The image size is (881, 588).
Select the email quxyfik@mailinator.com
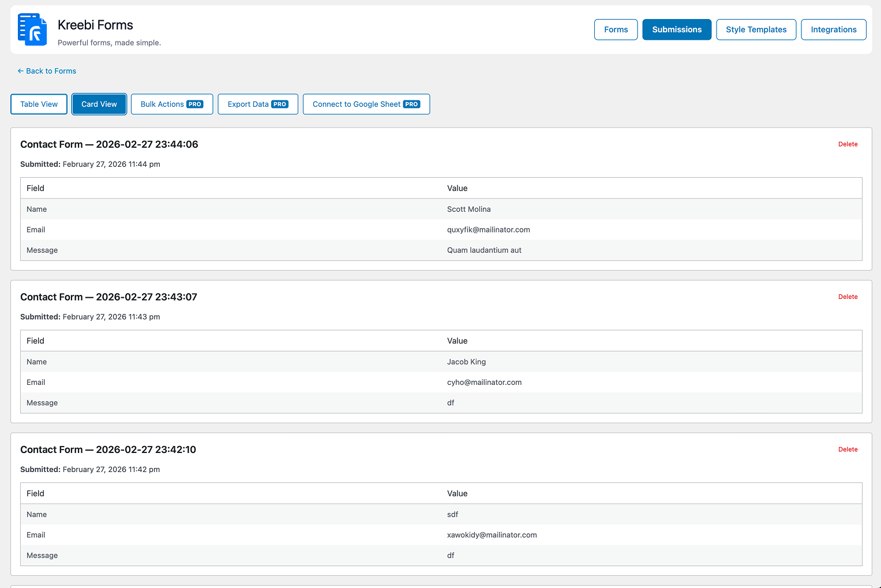[x=488, y=229]
